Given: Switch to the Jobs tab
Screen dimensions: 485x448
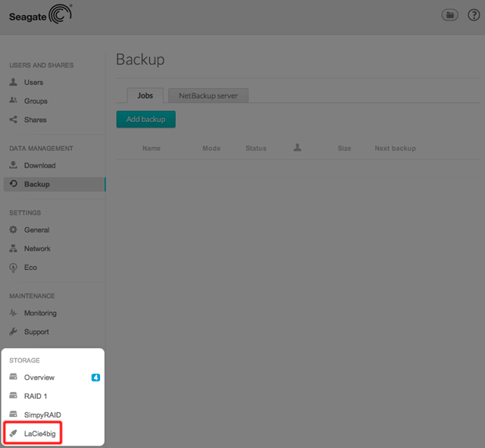Looking at the screenshot, I should click(145, 96).
